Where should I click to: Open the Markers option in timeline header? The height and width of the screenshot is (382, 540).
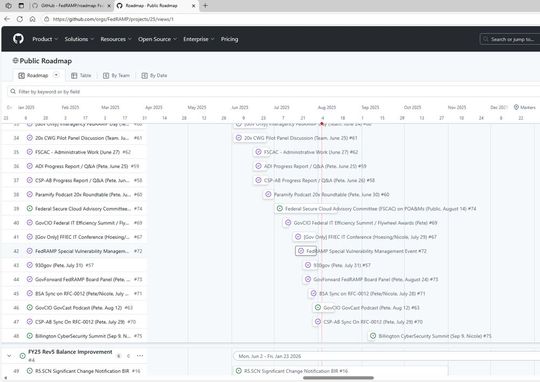pos(525,107)
